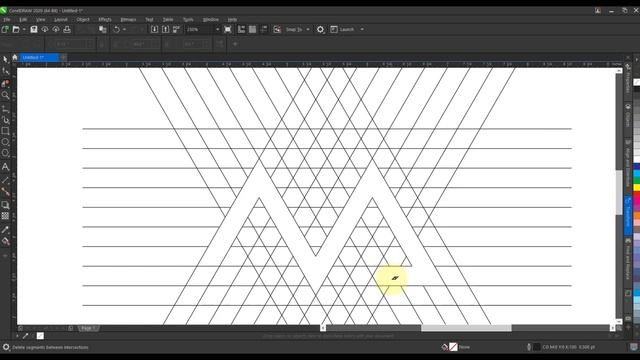Screen dimensions: 640x360
Task: Open the zoom level dropdown
Action: click(217, 29)
